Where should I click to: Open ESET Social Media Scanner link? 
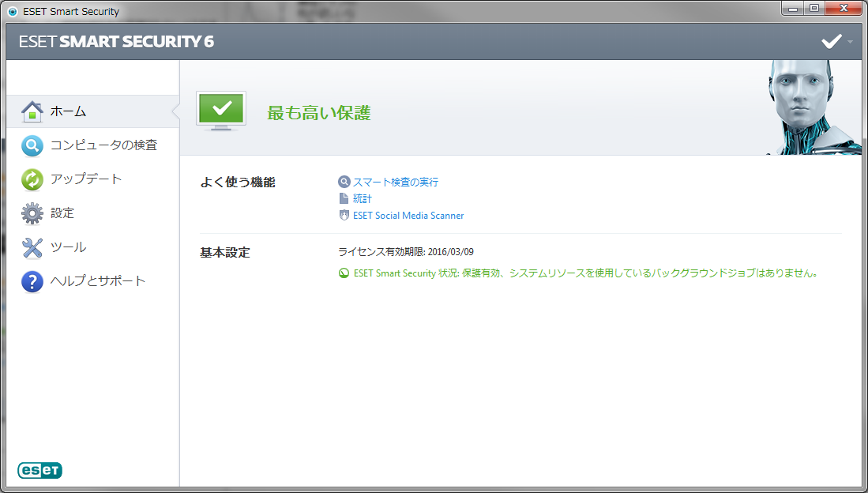click(x=408, y=216)
